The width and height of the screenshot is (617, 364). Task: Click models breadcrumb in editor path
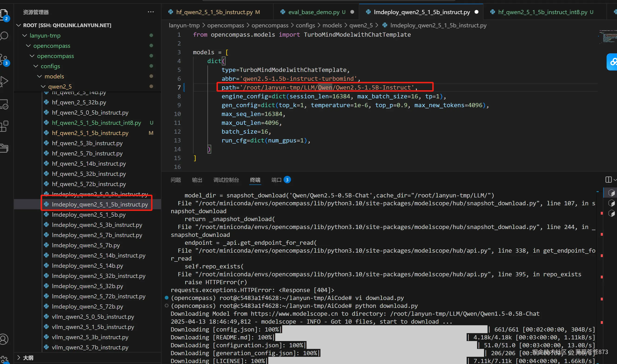(332, 25)
